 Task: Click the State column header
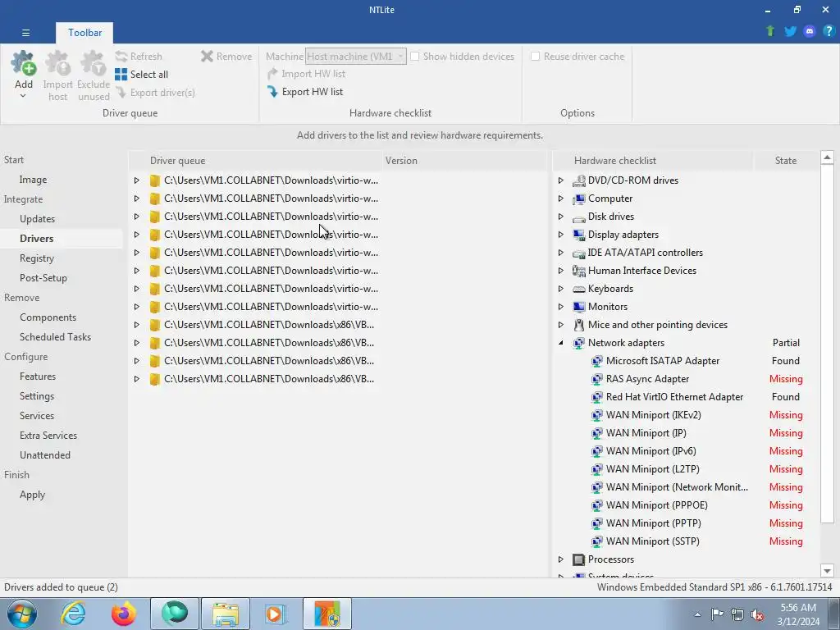coord(785,161)
